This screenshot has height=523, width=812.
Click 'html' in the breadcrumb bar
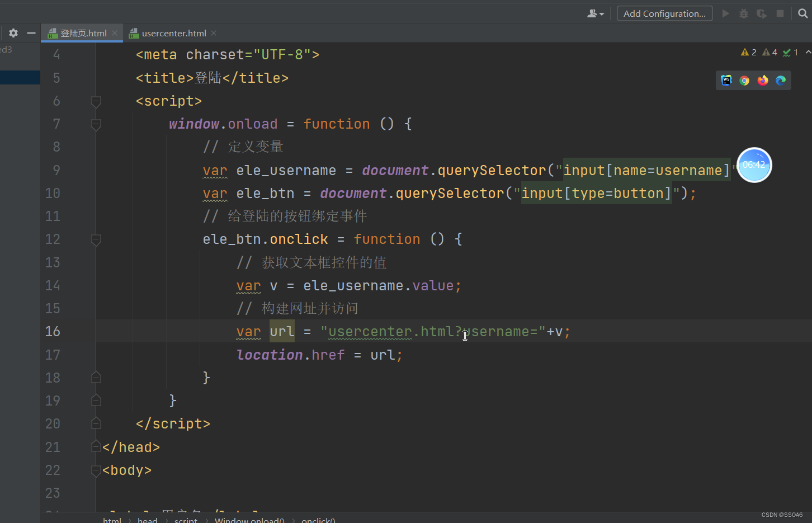(112, 520)
